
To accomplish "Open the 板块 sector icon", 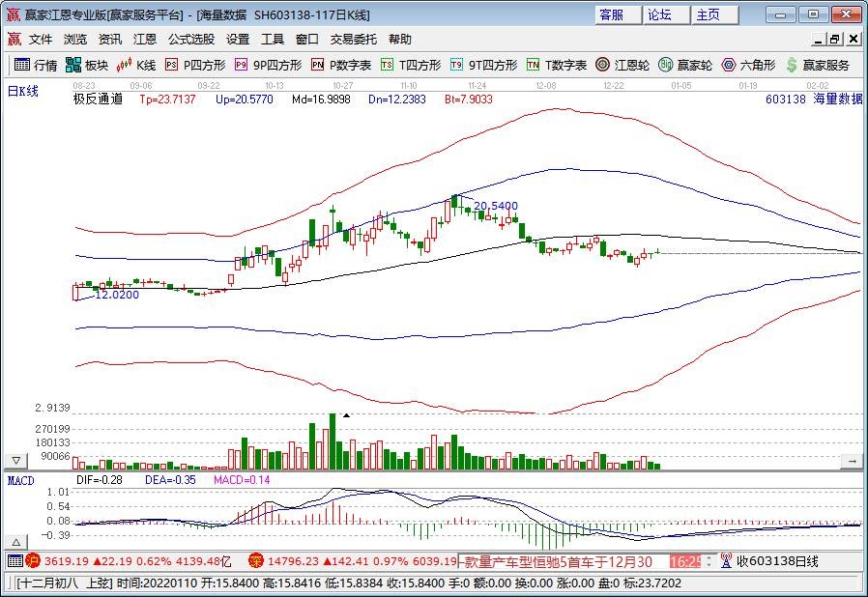I will tap(86, 66).
